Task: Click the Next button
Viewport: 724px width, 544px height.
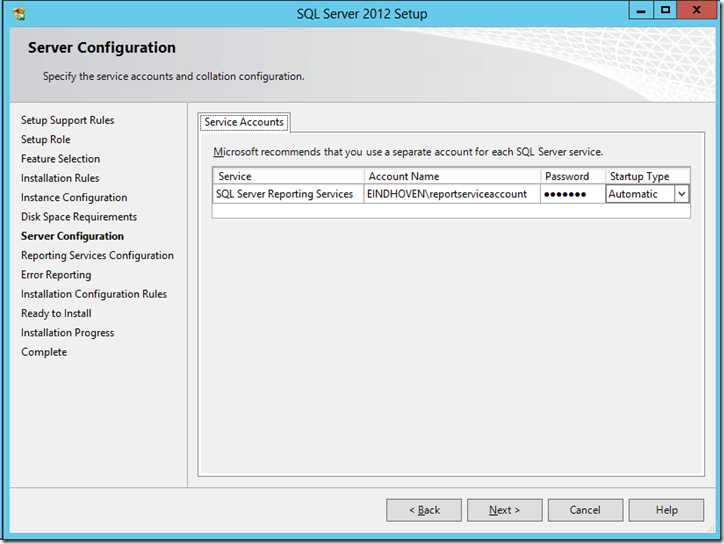Action: [x=504, y=510]
